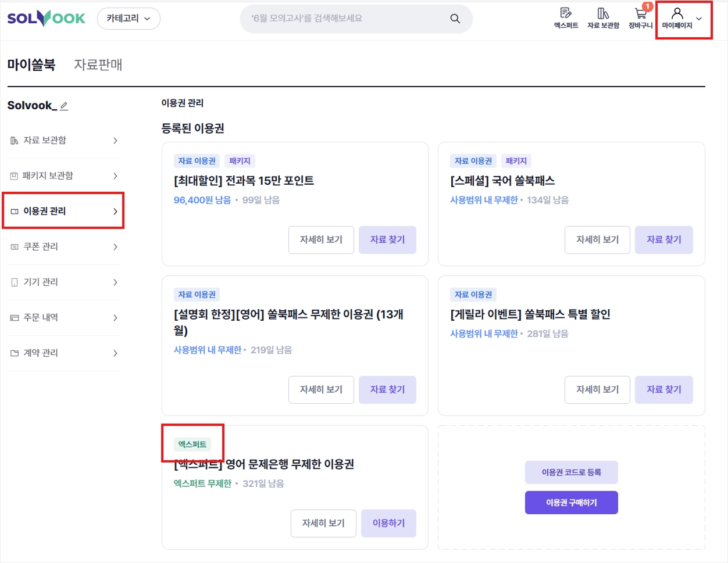728x563 pixels.
Task: Click the 기기 관리 sidebar icon
Action: [x=15, y=282]
